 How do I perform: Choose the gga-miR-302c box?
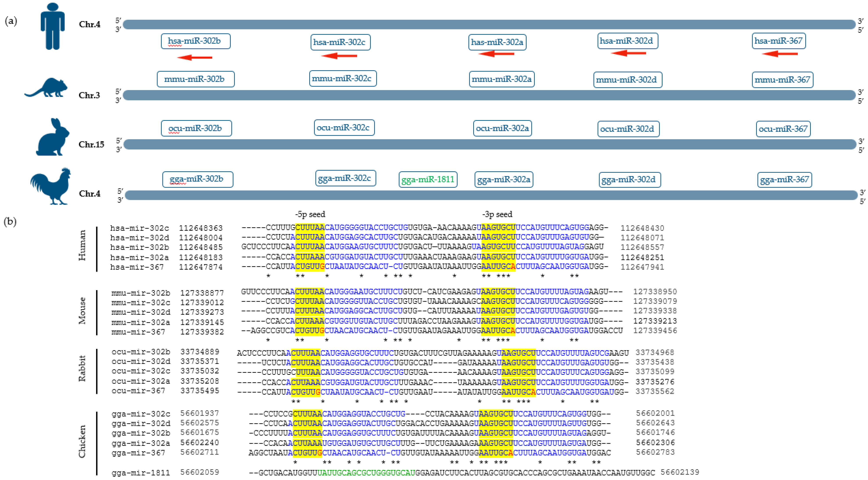tap(346, 178)
